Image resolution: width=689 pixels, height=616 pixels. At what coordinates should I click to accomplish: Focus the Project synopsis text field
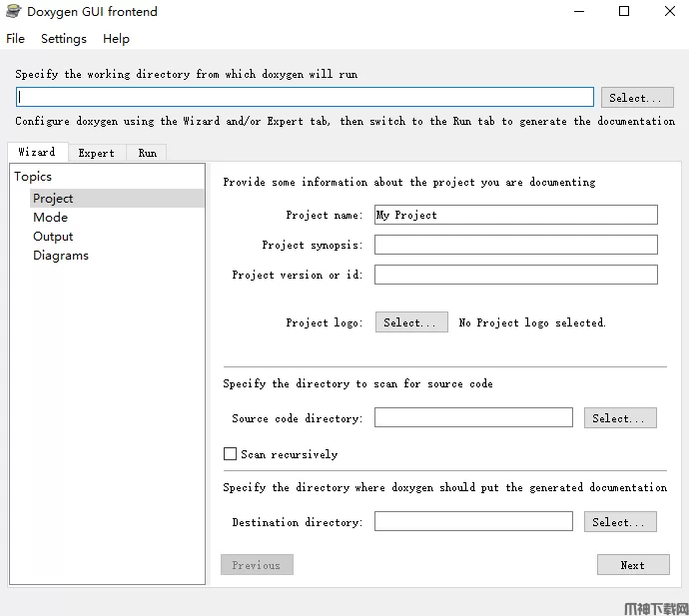point(515,245)
